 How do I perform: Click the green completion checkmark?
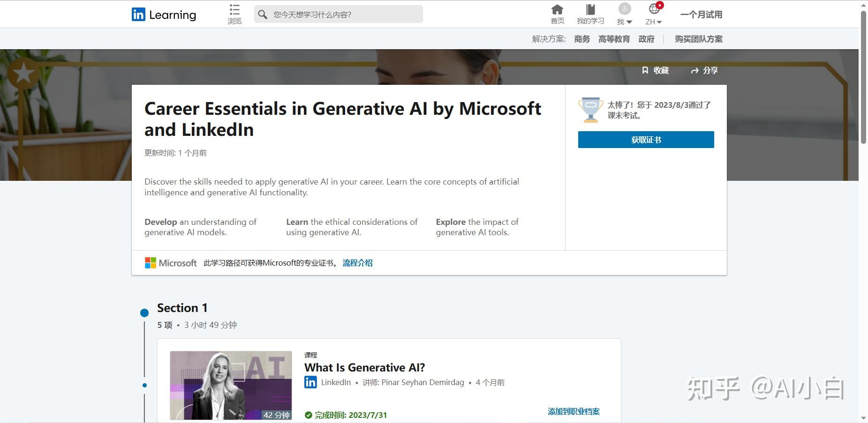(308, 415)
